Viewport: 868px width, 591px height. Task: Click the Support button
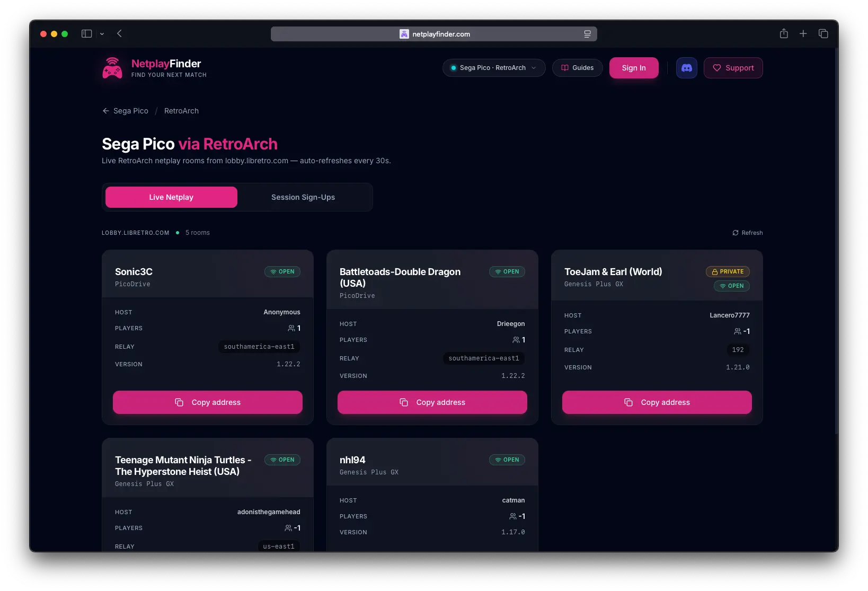[733, 68]
